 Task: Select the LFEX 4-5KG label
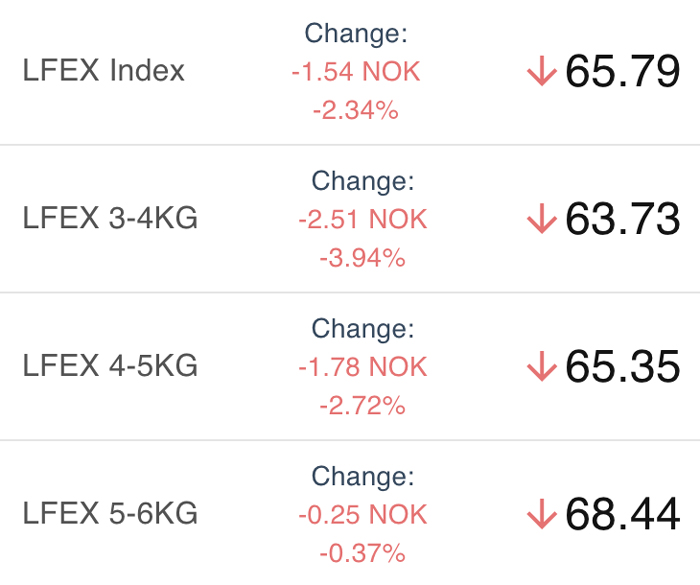point(110,366)
